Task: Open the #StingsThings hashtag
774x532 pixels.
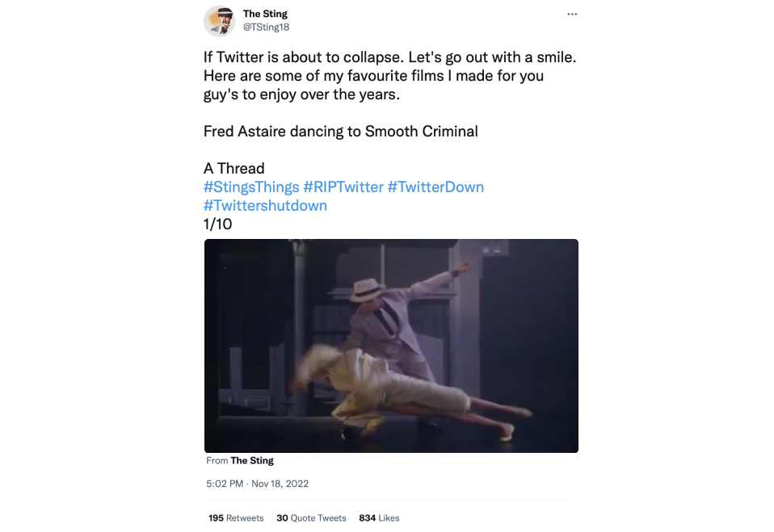Action: pos(251,187)
